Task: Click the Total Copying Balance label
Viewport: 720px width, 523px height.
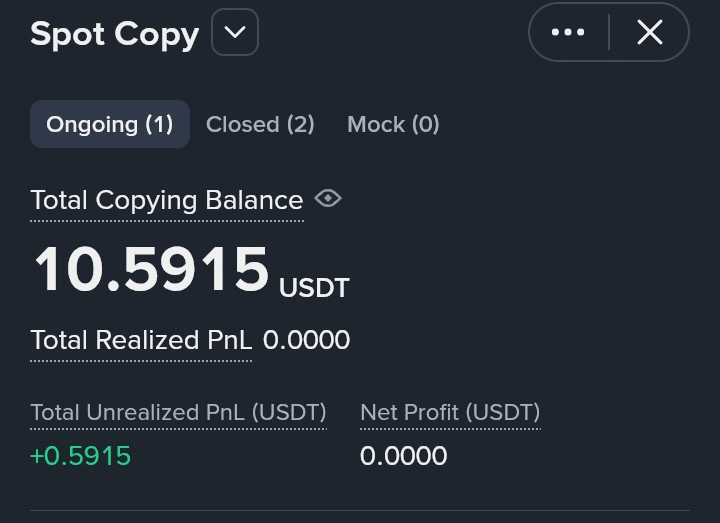Action: [x=166, y=200]
